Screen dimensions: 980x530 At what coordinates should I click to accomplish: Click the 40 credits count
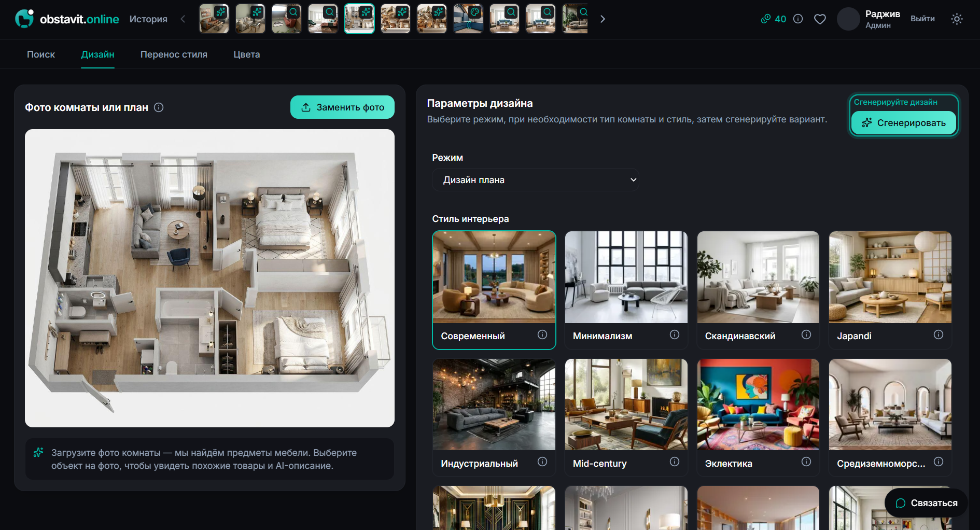tap(780, 19)
